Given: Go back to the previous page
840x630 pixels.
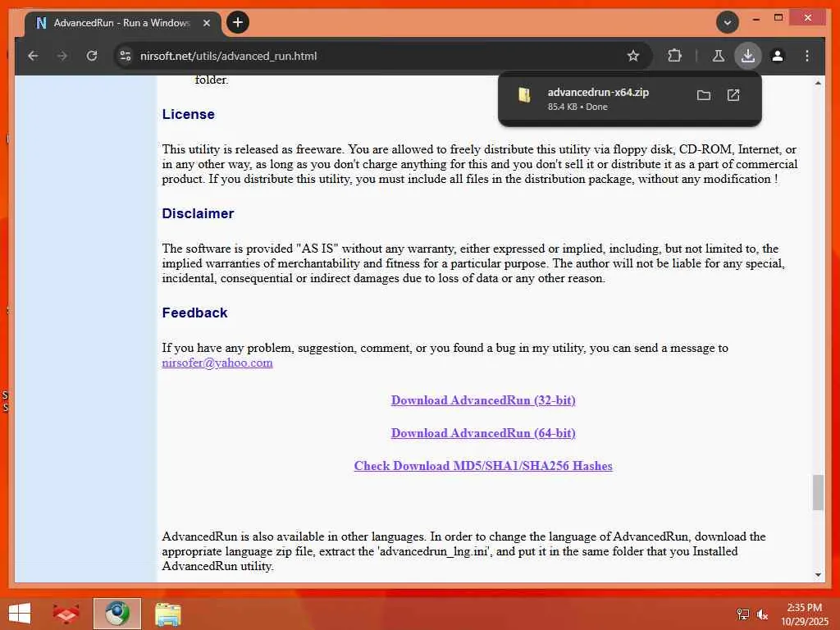Looking at the screenshot, I should pos(33,56).
